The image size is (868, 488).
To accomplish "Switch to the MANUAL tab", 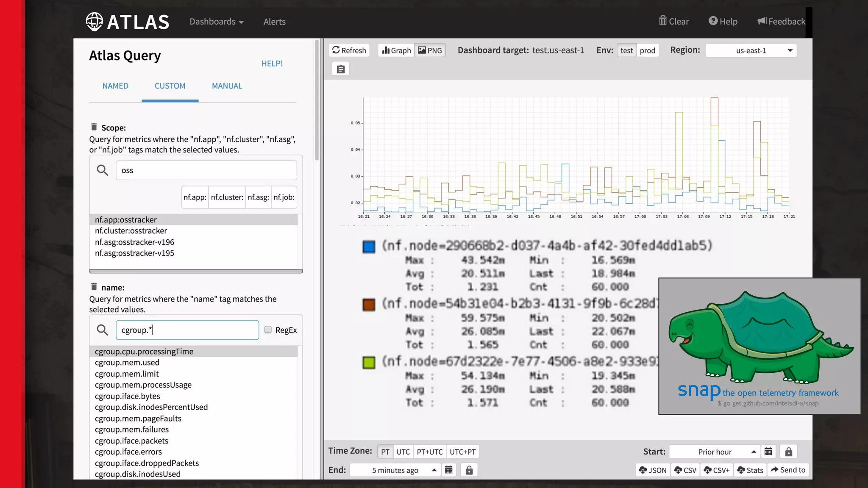I will click(x=227, y=86).
